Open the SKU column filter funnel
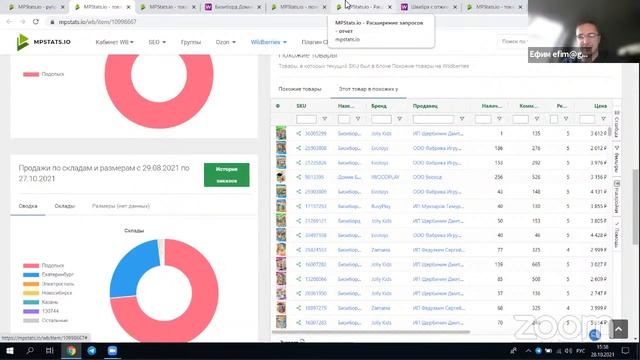The height and width of the screenshot is (360, 640). coord(324,119)
